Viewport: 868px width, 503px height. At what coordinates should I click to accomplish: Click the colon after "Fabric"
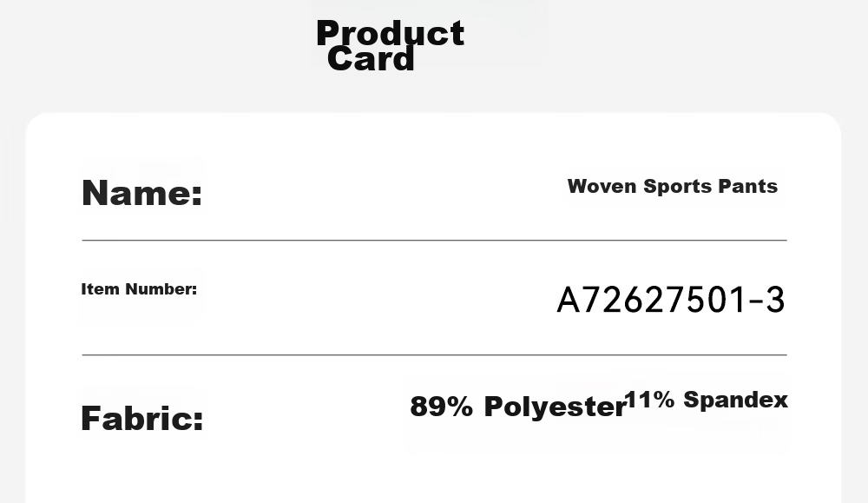[199, 421]
